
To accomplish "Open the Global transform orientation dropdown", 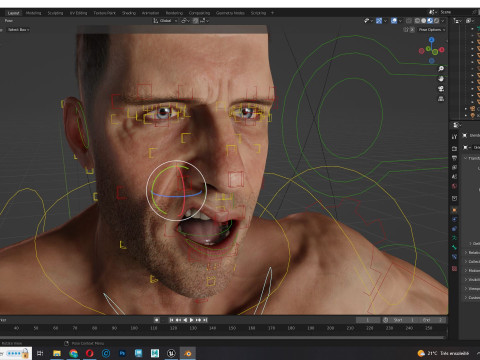I will point(165,21).
